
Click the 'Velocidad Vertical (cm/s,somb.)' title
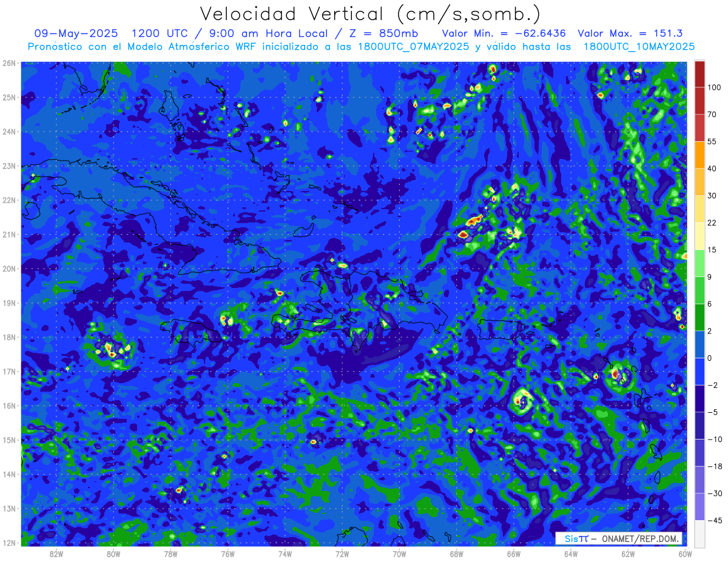[369, 14]
